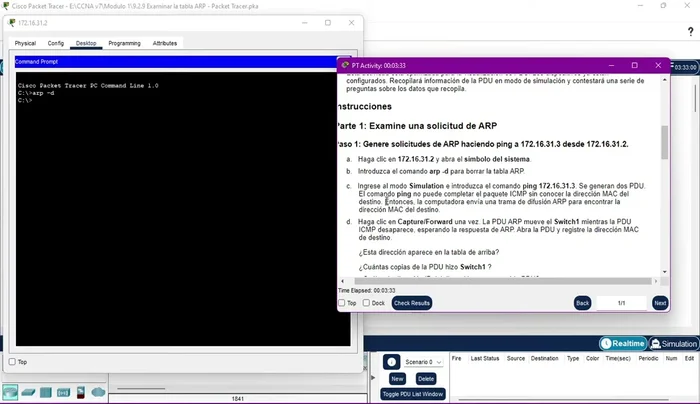This screenshot has width=700, height=404.
Task: Click the horizontal scroll right arrow
Action: coord(655,281)
